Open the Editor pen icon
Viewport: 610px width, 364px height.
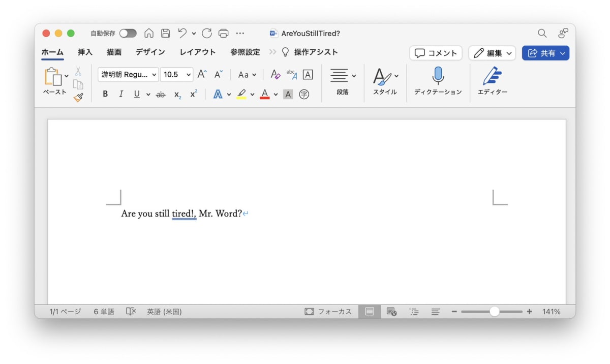click(492, 76)
